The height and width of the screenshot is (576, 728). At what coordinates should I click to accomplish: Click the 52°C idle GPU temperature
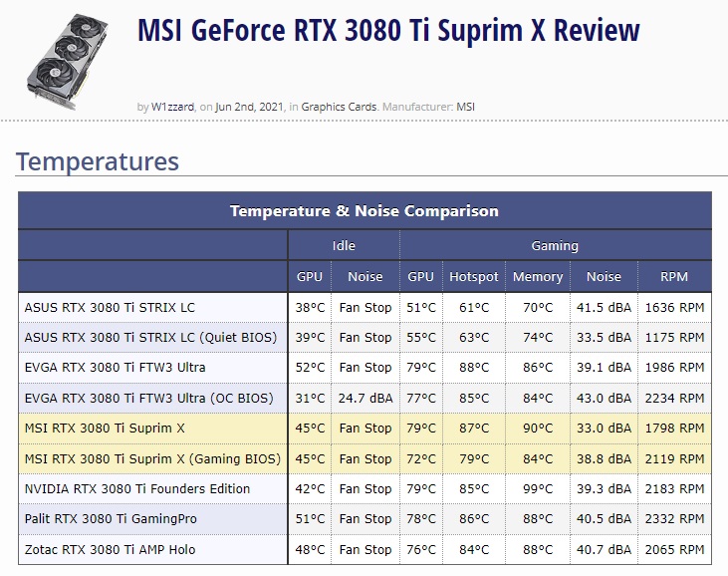310,368
